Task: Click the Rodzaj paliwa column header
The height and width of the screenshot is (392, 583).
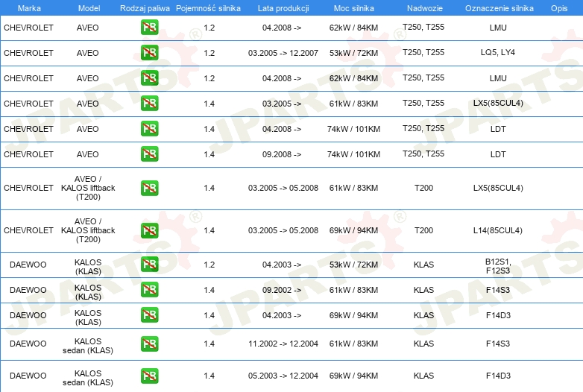Action: tap(145, 8)
